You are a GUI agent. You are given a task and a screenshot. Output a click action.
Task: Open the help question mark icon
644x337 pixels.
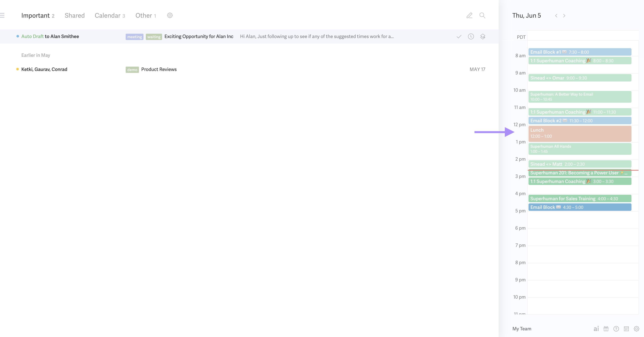point(616,329)
